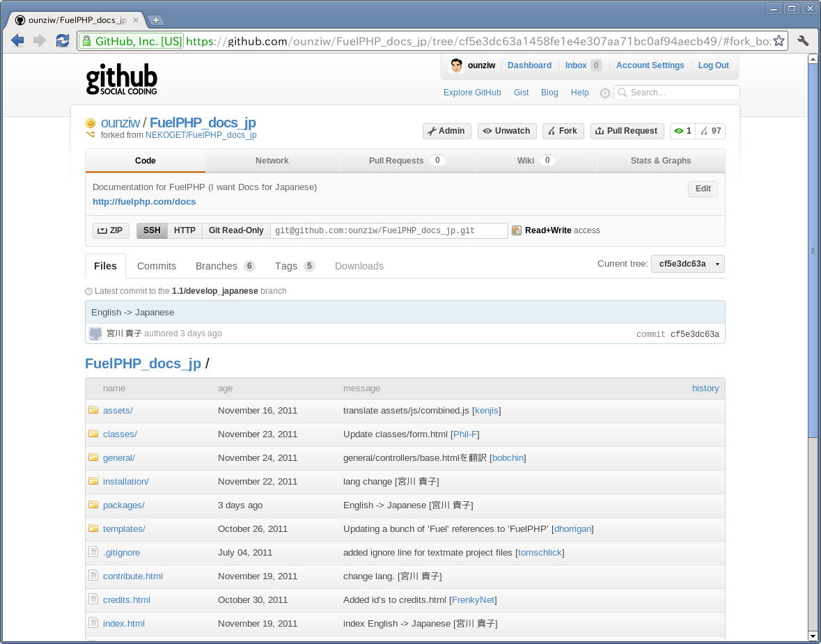Click the browser forward arrow
The width and height of the screenshot is (821, 644).
40,40
